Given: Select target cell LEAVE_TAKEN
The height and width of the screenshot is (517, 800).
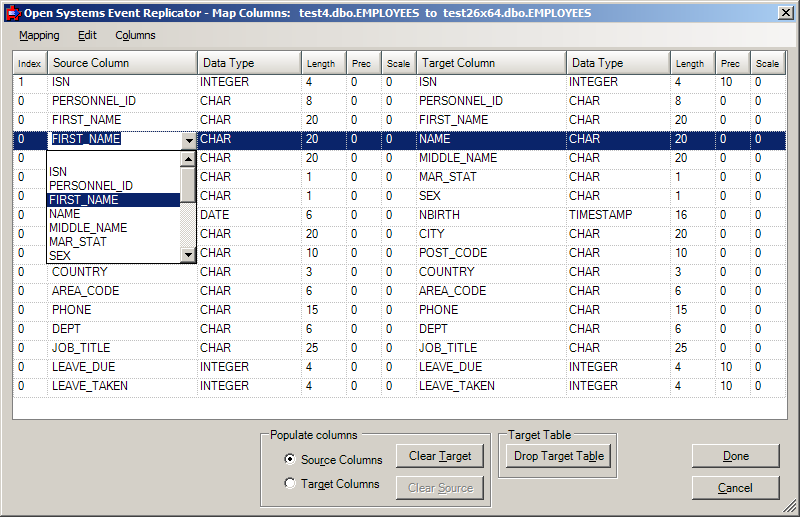Looking at the screenshot, I should click(x=491, y=386).
